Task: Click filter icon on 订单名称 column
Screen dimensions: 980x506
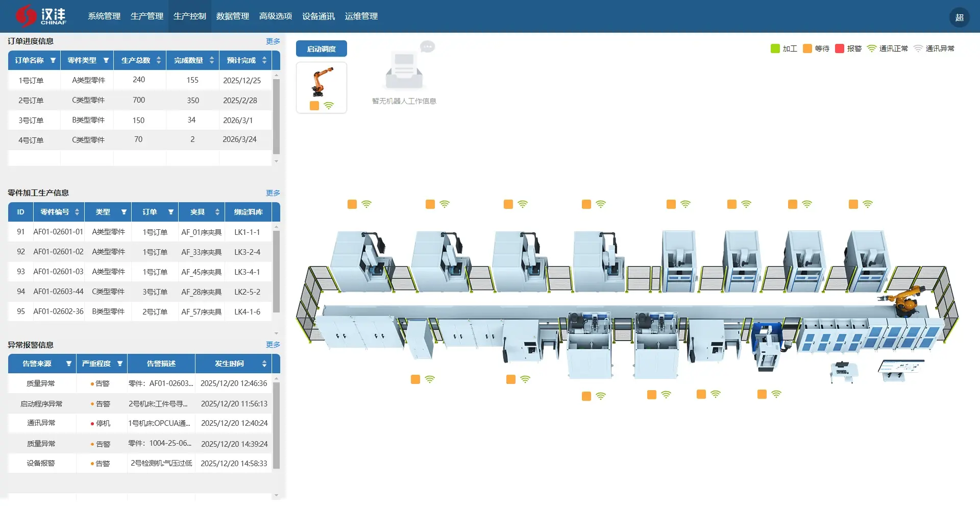Action: pyautogui.click(x=53, y=60)
